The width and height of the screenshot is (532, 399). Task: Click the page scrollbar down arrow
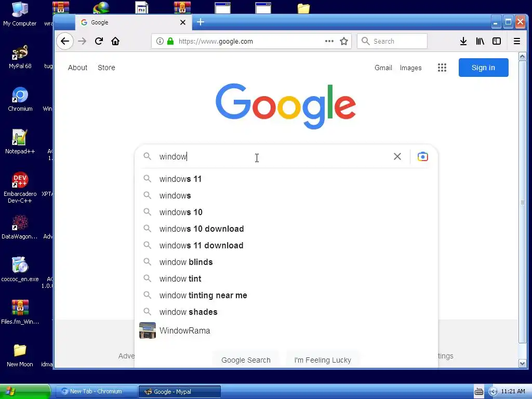522,363
